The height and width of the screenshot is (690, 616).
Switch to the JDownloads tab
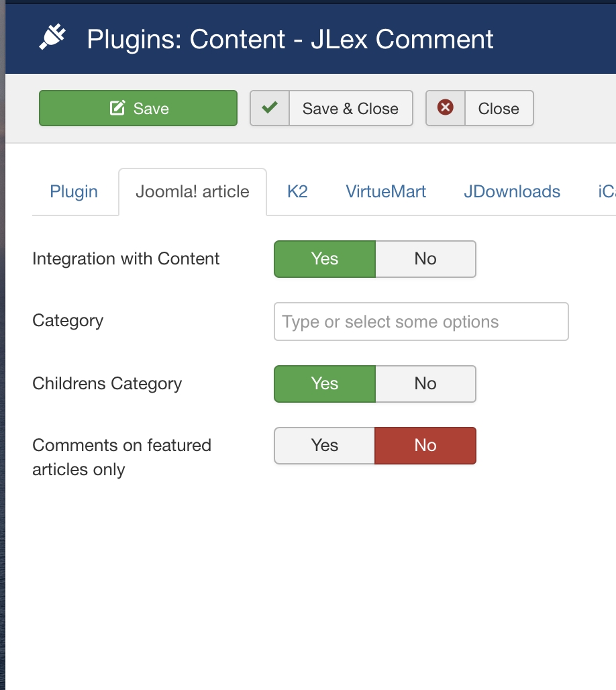pos(512,191)
